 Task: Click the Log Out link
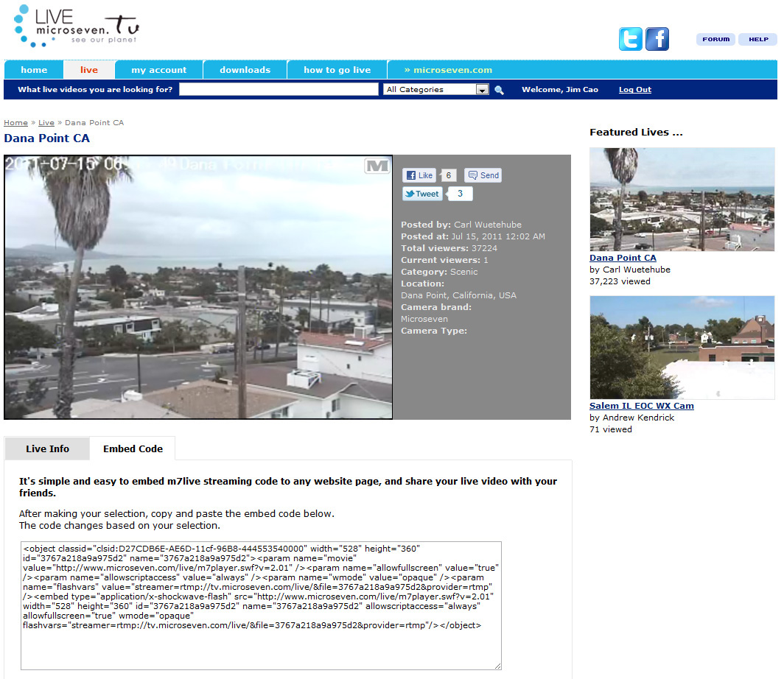pos(635,89)
